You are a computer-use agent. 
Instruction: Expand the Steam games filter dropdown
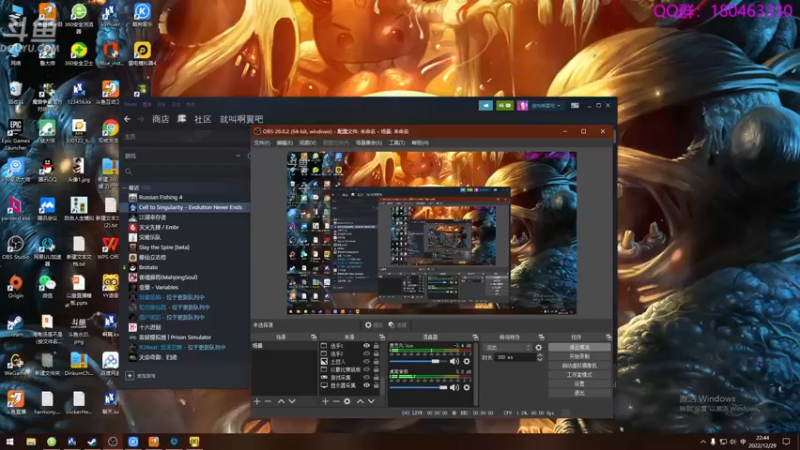[238, 156]
